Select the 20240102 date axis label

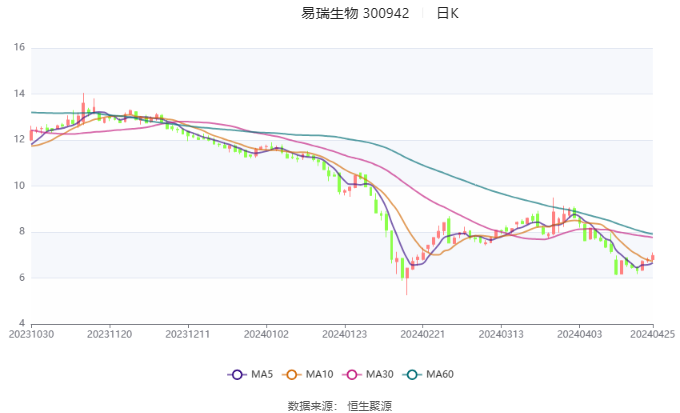(266, 334)
